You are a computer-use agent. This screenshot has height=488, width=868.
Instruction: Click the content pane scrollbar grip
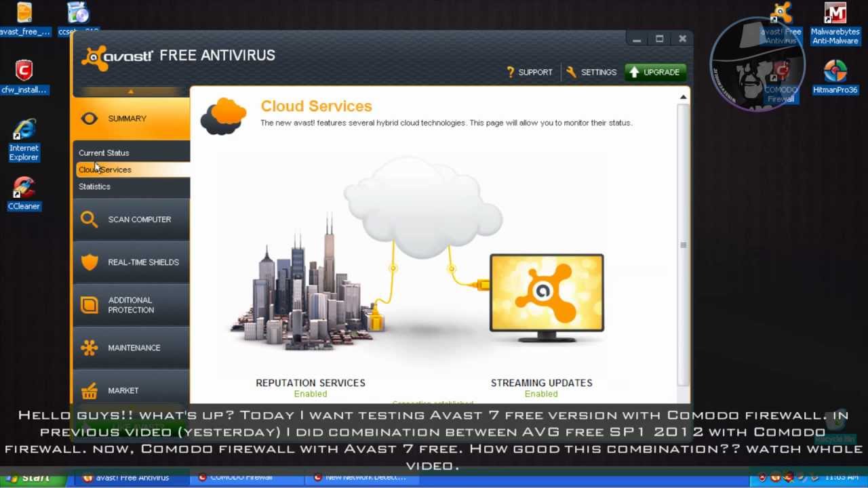683,245
